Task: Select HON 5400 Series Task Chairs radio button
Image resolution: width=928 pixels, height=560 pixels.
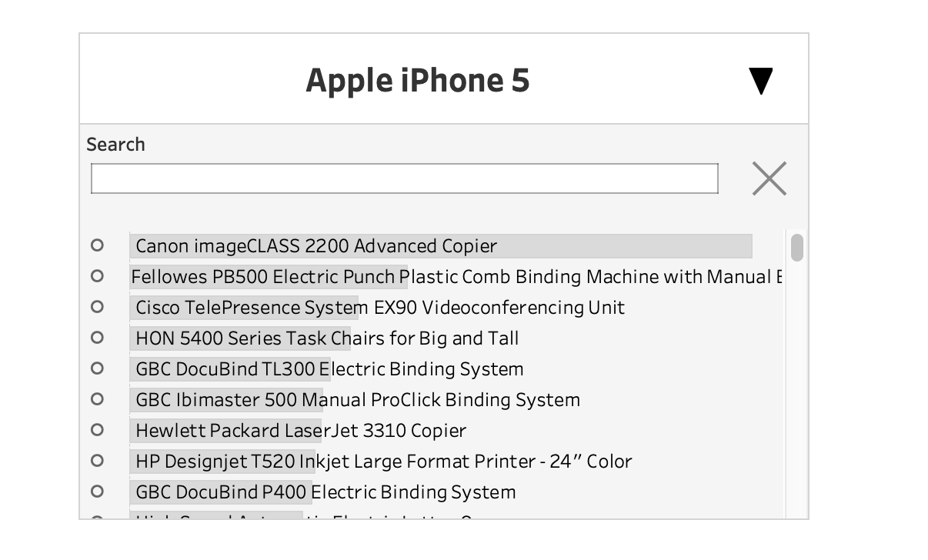Action: click(97, 338)
